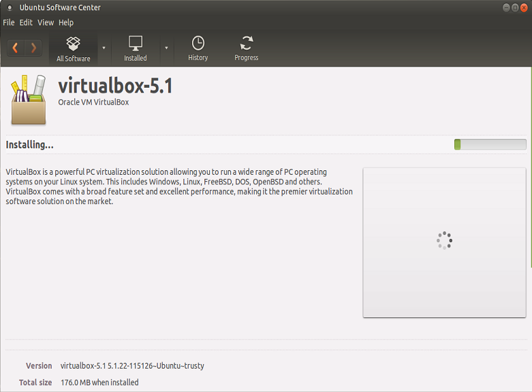This screenshot has height=392, width=532.
Task: Open the Installed software section
Action: (x=136, y=48)
